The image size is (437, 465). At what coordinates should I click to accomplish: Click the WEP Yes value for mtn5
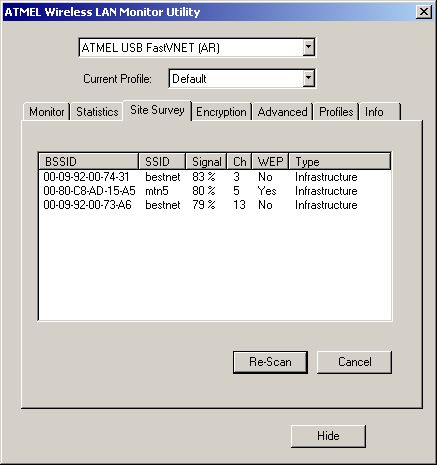(x=267, y=191)
